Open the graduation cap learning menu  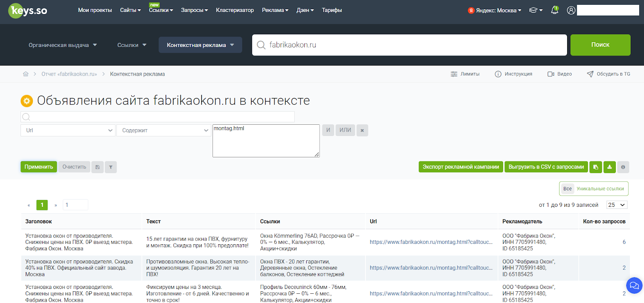(536, 10)
